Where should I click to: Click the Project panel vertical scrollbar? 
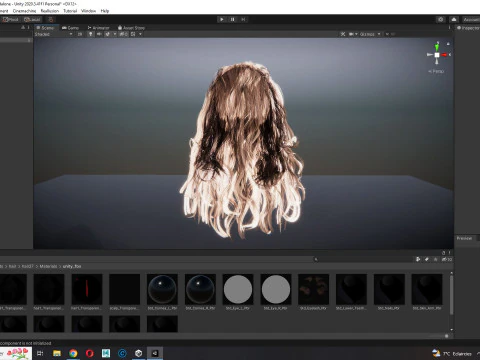(x=452, y=295)
